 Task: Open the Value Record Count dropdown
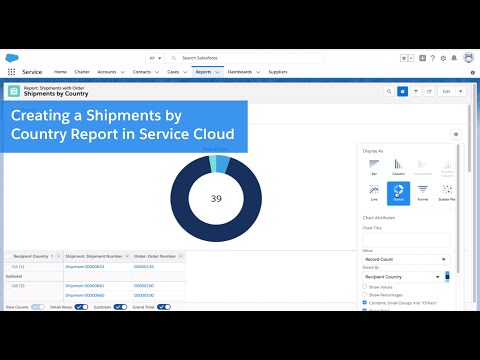(406, 259)
